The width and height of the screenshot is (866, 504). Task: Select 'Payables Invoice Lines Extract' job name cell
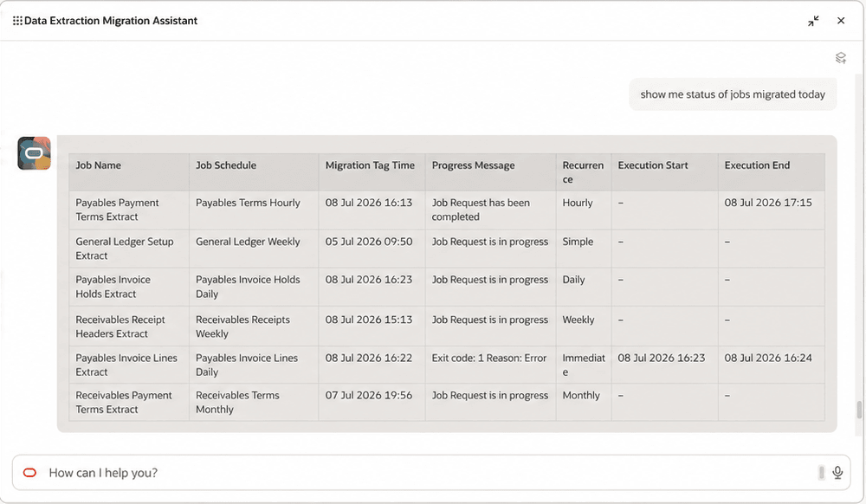(129, 365)
